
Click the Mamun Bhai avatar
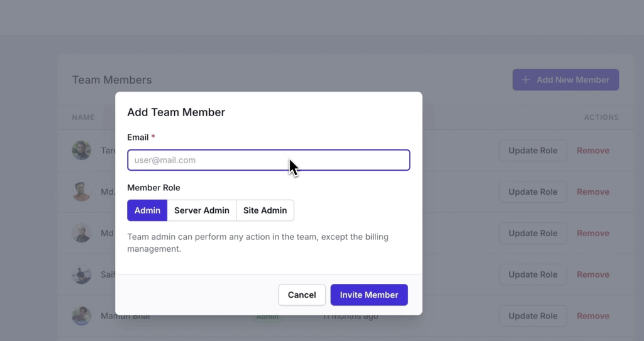[81, 316]
